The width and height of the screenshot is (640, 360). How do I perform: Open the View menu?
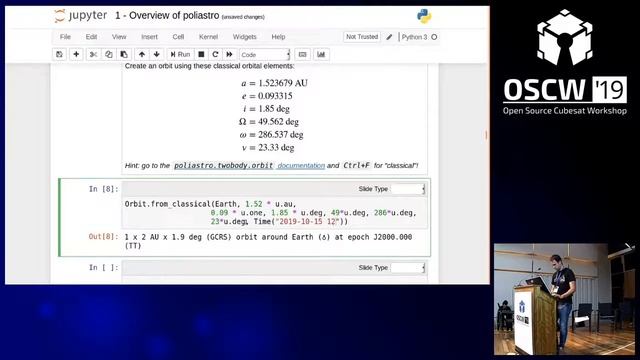coord(119,37)
